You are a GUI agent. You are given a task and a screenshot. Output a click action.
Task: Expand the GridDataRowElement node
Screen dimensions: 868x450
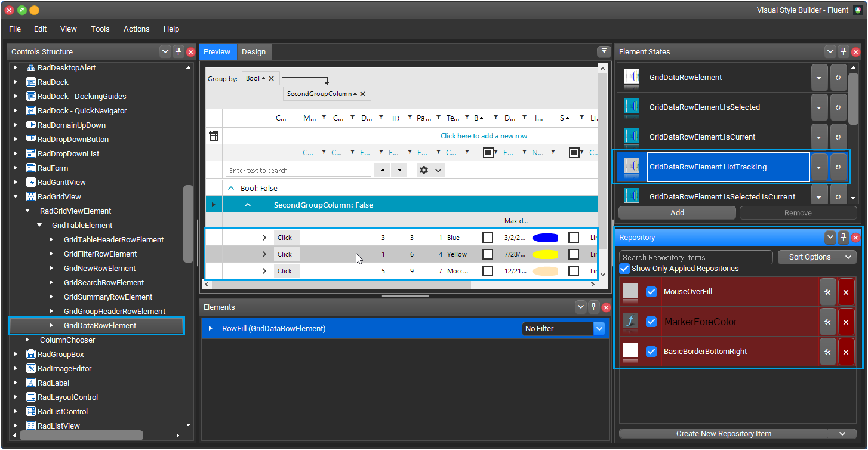[x=51, y=325]
